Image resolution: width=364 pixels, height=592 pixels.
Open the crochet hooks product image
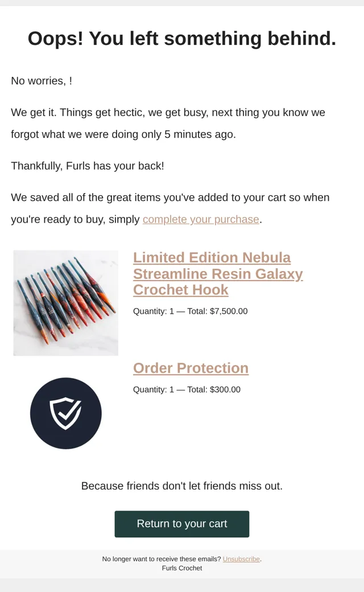[65, 303]
